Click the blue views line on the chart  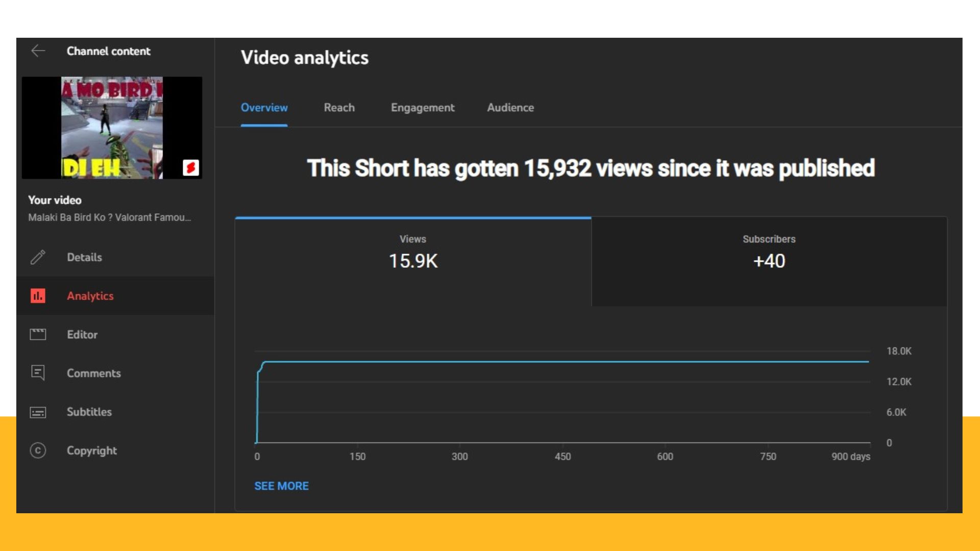[x=561, y=362]
